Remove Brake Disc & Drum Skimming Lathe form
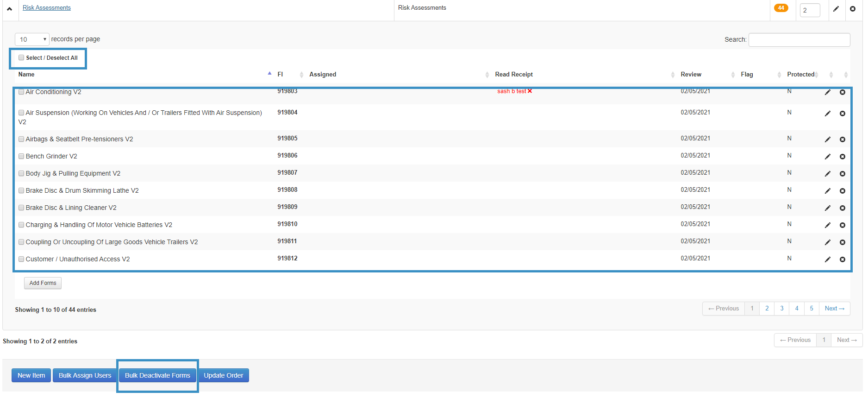Viewport: 868px width, 398px height. tap(843, 191)
